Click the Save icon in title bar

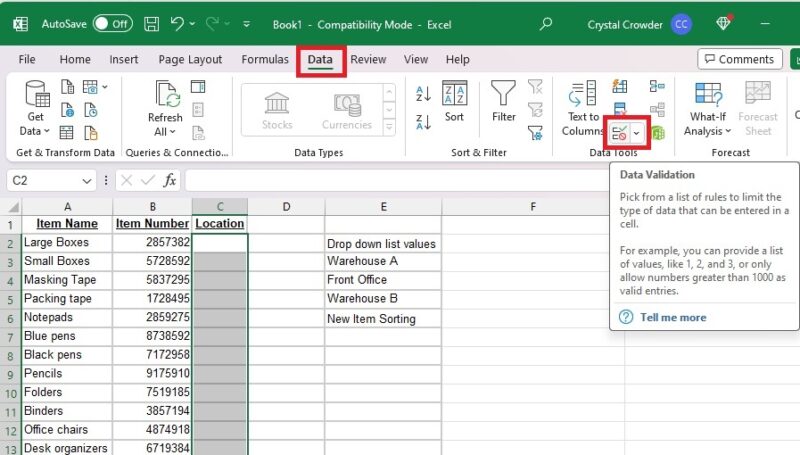[152, 24]
